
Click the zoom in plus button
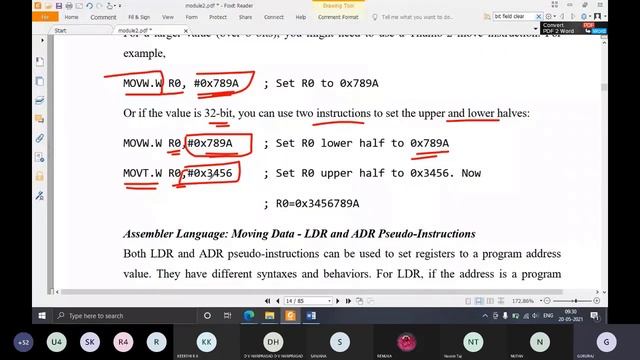click(596, 301)
